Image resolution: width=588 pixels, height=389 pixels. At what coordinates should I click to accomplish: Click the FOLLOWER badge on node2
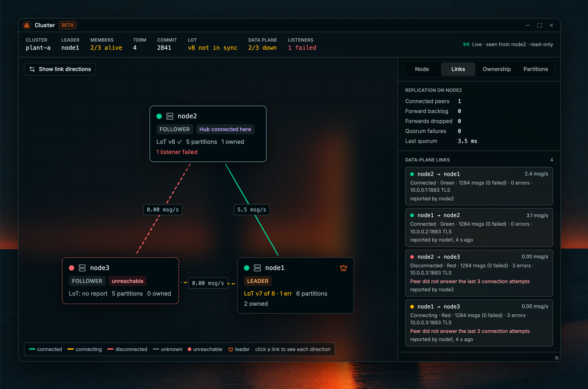click(174, 129)
